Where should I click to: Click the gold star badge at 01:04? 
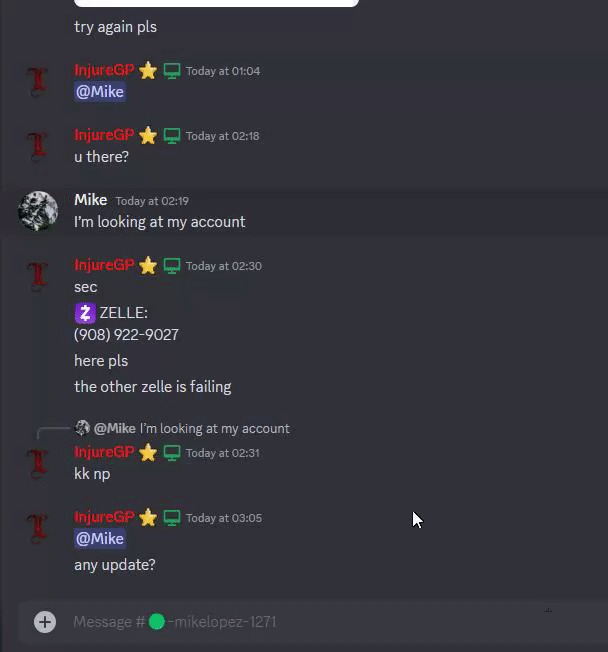click(x=148, y=71)
